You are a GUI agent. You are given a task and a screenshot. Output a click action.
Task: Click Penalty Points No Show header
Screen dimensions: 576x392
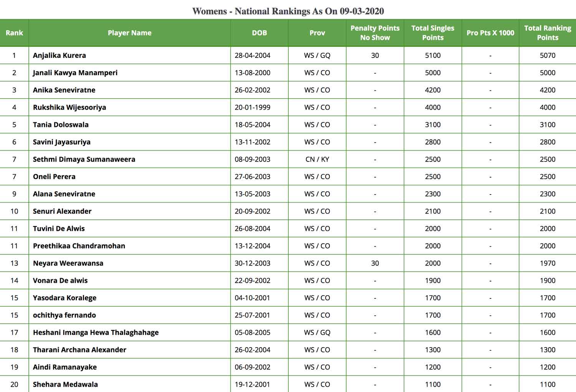click(375, 33)
